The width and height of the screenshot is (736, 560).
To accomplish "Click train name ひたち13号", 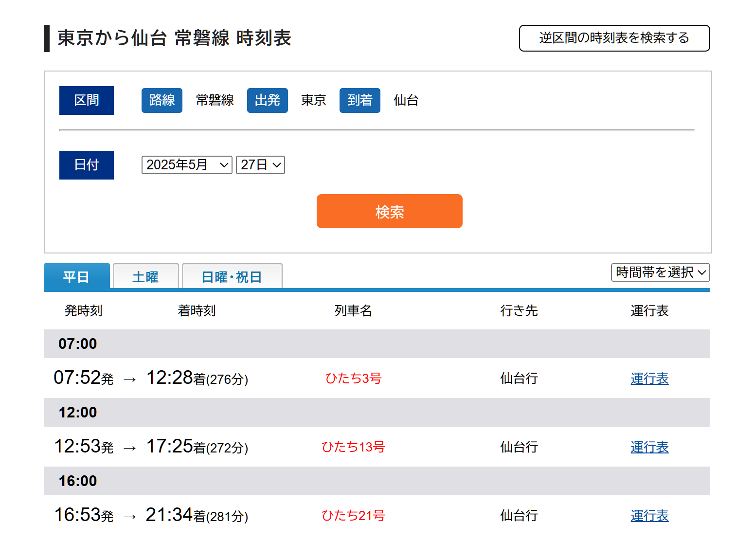I will (353, 447).
